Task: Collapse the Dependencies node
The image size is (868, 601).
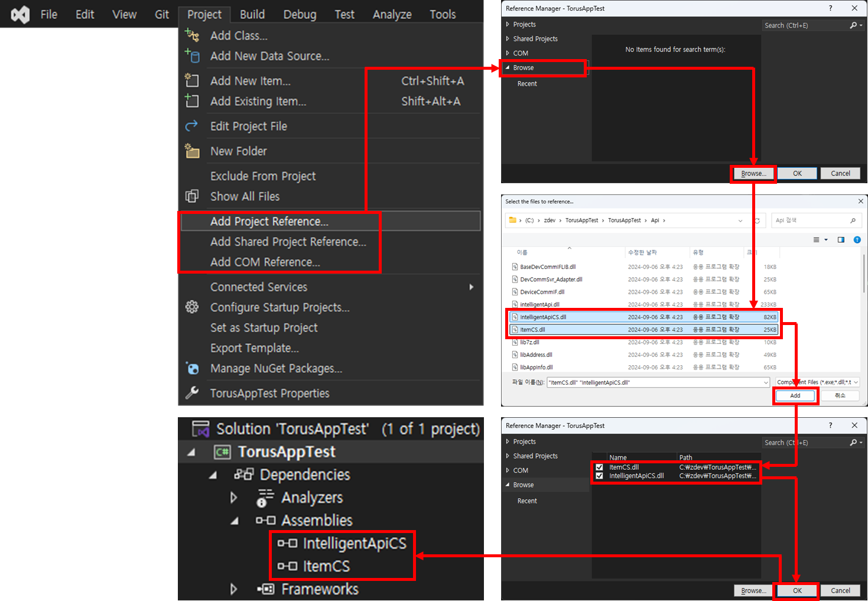Action: 213,475
